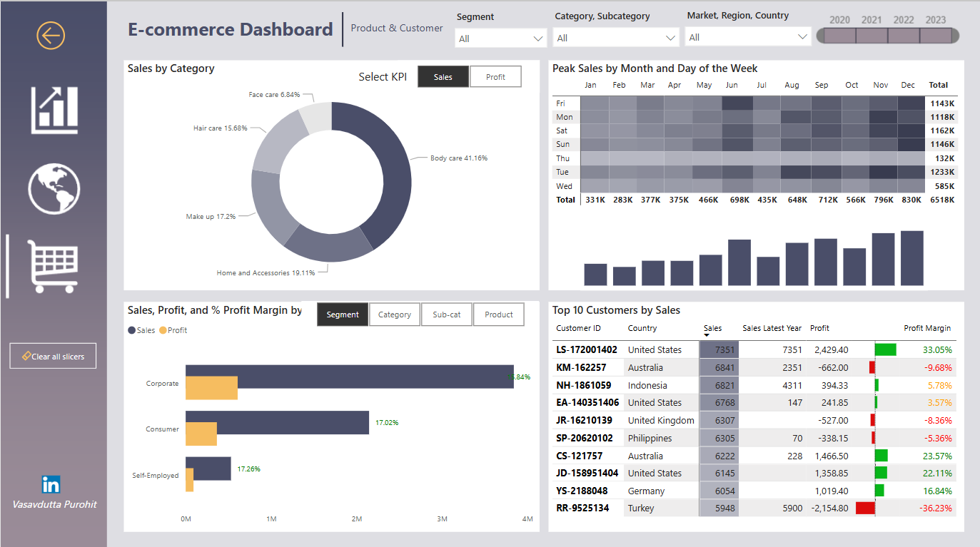Click the sort arrow under Sales column

[707, 335]
